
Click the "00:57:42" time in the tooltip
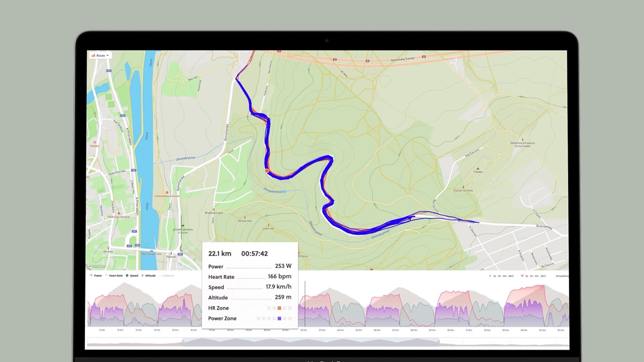point(255,254)
